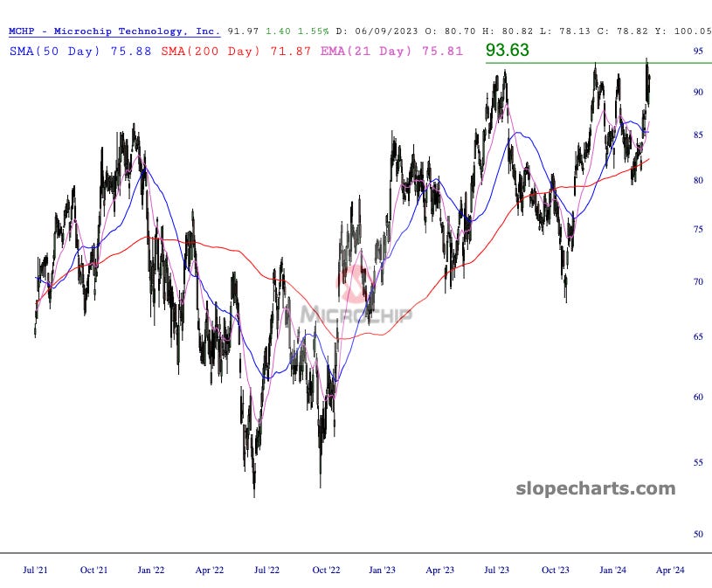
Task: Select the SMA(50 Day) 75.88 indicator label
Action: click(80, 51)
